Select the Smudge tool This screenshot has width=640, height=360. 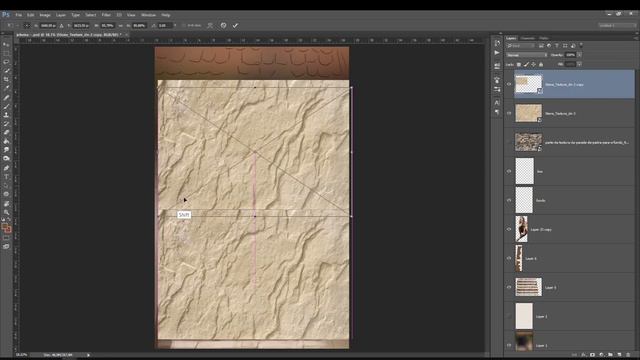pyautogui.click(x=6, y=150)
